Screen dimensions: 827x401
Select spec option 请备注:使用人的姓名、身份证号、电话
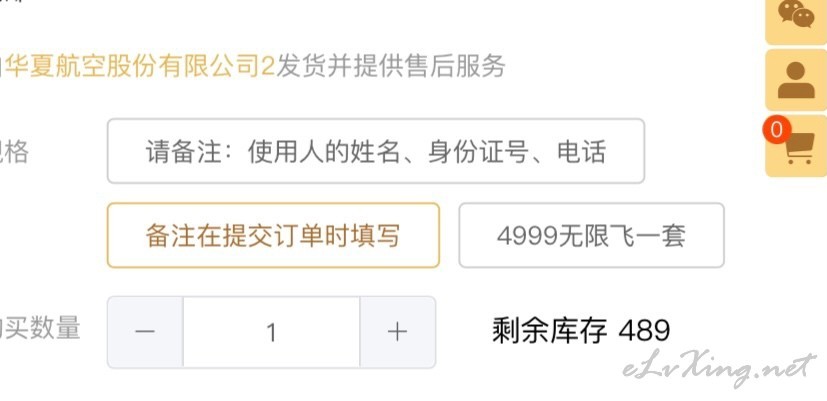(x=376, y=151)
